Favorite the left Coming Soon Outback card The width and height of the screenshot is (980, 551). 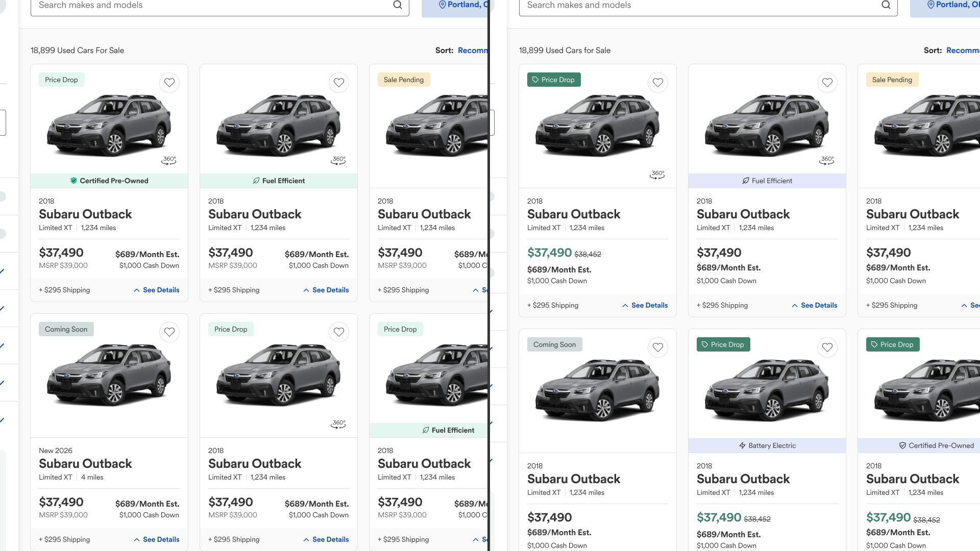[169, 332]
